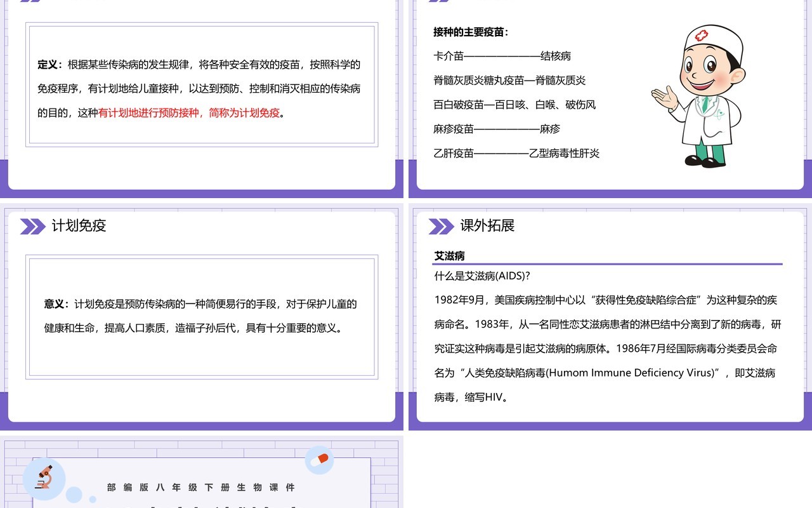Screen dimensions: 812x508
Task: Click the question 什么是艾滋病(AIDS)?
Action: pos(482,276)
